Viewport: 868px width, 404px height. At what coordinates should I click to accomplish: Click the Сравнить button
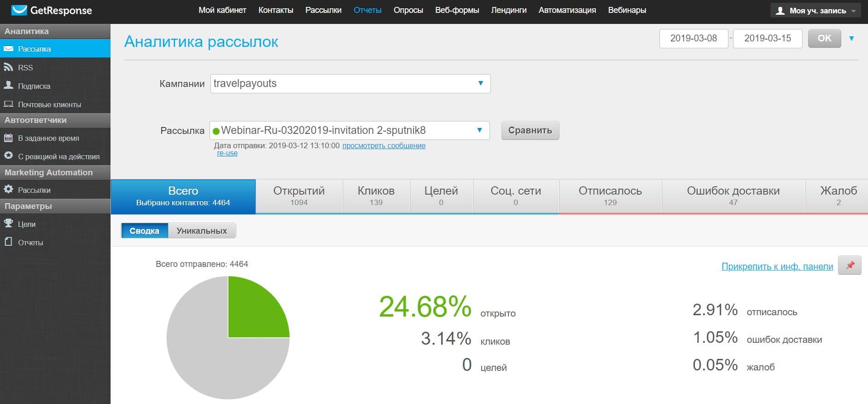[x=530, y=130]
